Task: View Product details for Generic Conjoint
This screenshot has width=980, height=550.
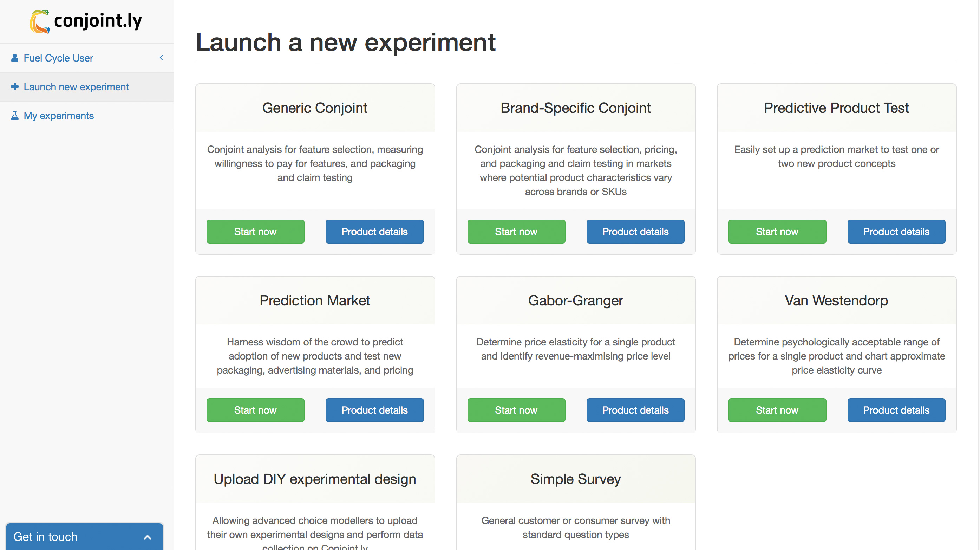Action: tap(374, 231)
